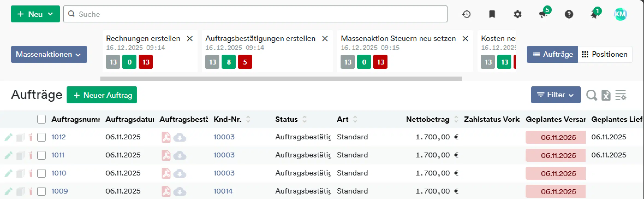Expand the Massenaktionen dropdown
The height and width of the screenshot is (199, 644).
(49, 54)
